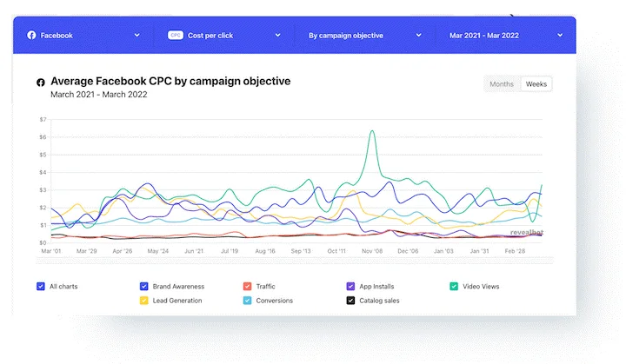Select the Weeks view tab
This screenshot has height=364, width=626.
pos(536,83)
